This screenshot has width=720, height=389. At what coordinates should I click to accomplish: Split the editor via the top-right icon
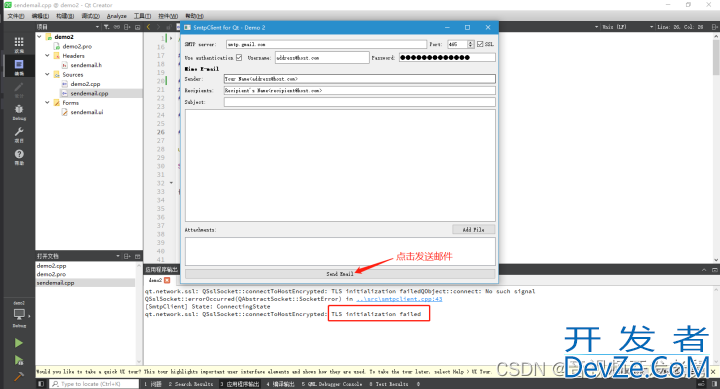coord(714,27)
